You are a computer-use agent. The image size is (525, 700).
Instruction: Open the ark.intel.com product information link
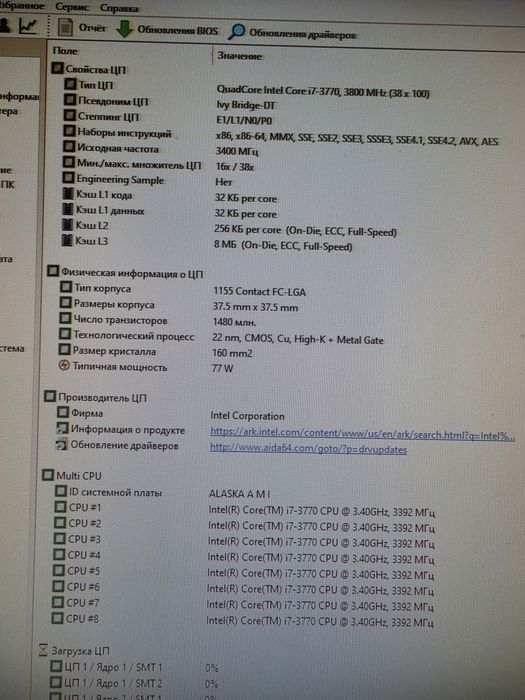(362, 434)
